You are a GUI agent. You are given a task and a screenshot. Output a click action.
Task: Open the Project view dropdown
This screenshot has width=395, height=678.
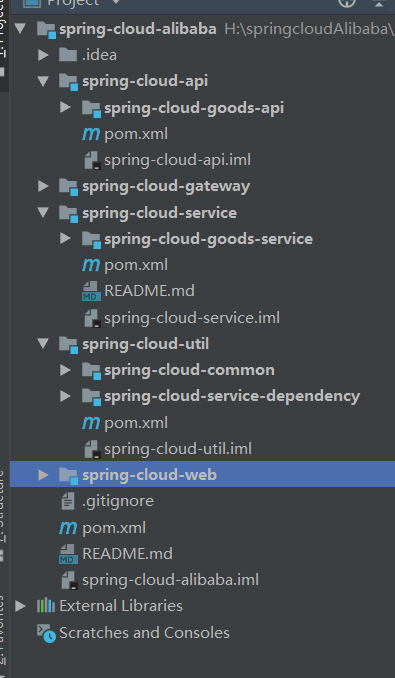(x=115, y=2)
